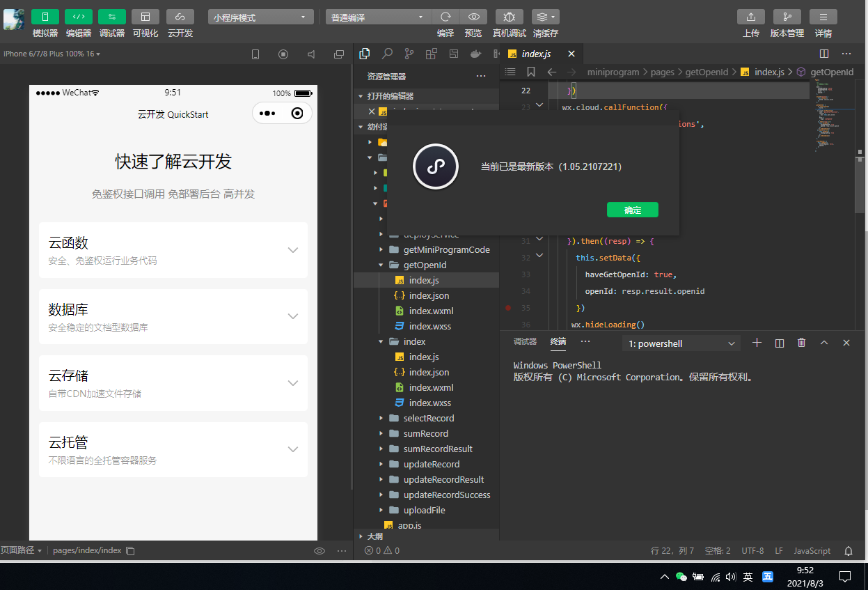The image size is (868, 590).
Task: Start 真机调试 remote device debugging
Action: pyautogui.click(x=510, y=17)
